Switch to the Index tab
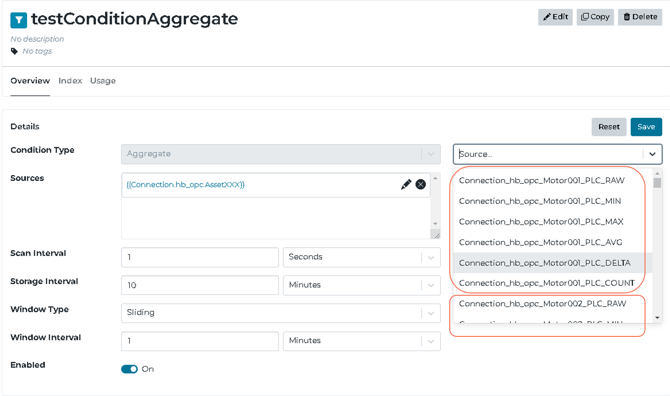Viewport: 670px width, 396px height. point(70,81)
